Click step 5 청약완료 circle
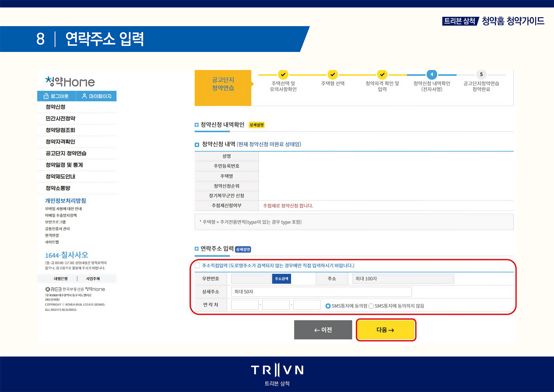554x392 pixels. 481,74
